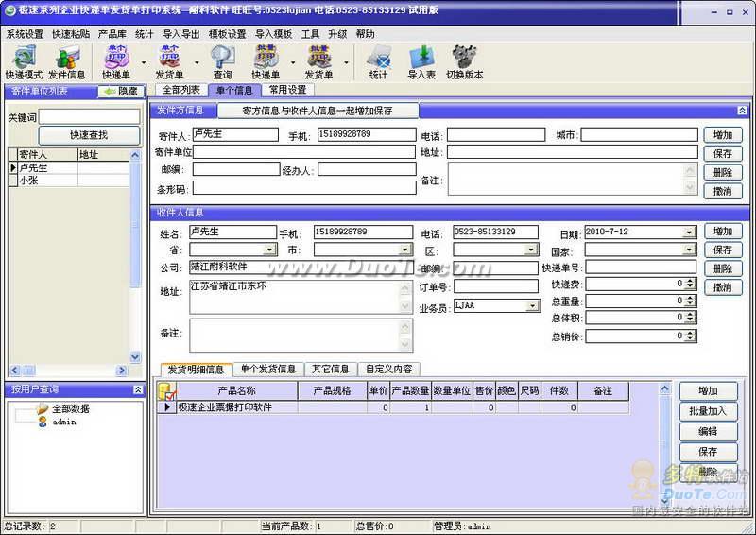
Task: Click 撤消 button in sender info section
Action: pos(723,192)
